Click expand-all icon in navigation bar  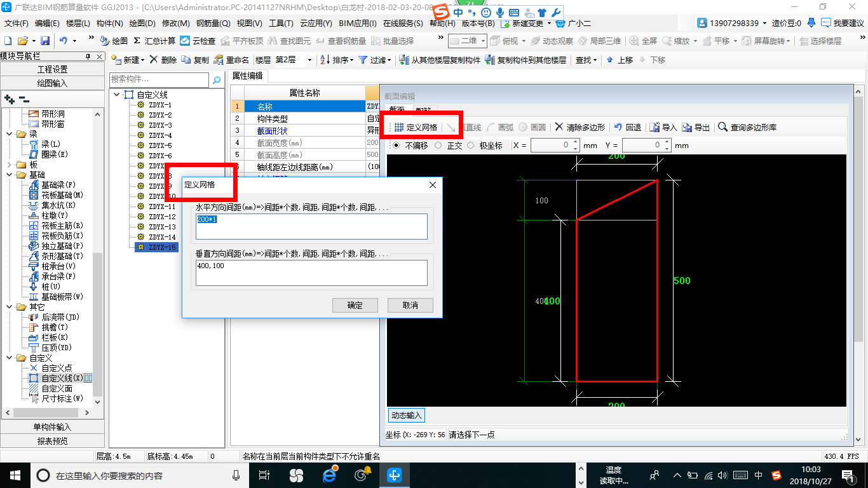[10, 99]
